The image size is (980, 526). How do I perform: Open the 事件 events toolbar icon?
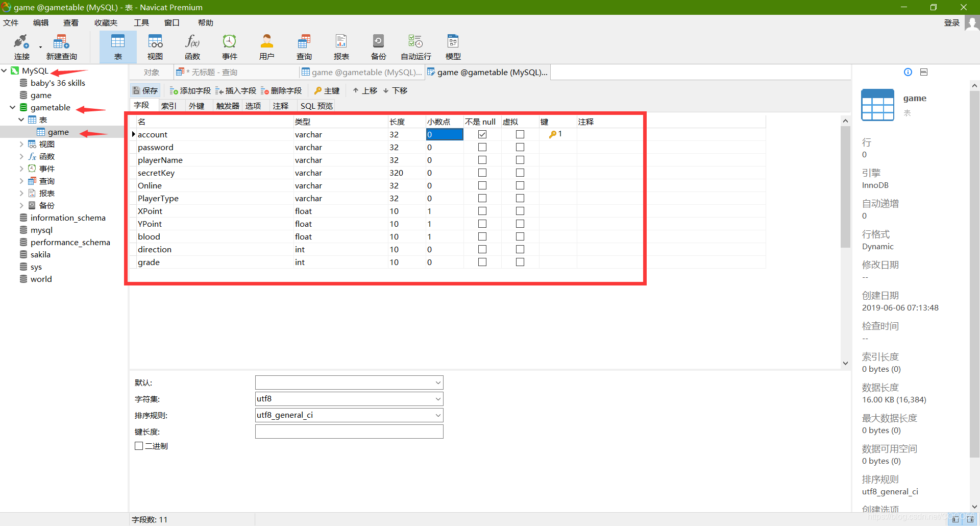[x=230, y=47]
